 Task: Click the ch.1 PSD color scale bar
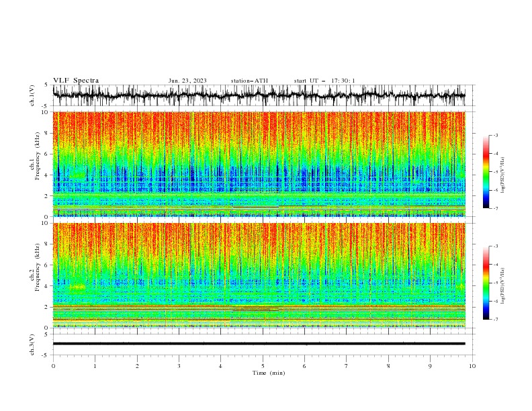click(486, 172)
